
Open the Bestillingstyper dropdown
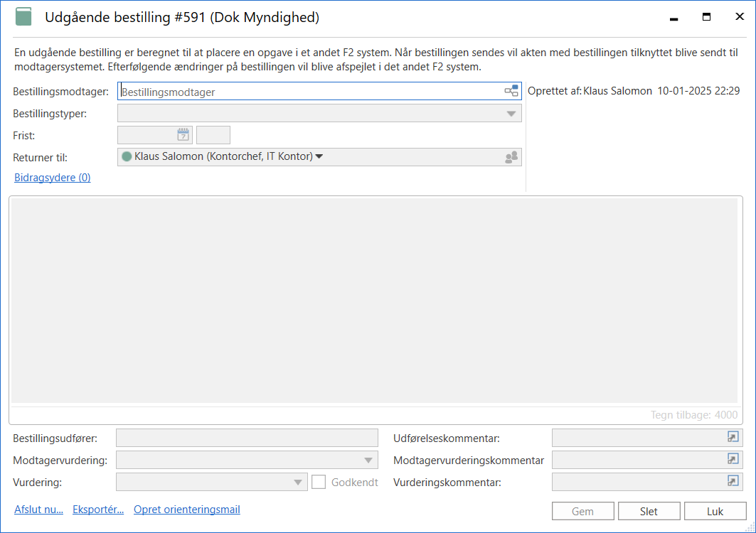pyautogui.click(x=511, y=114)
